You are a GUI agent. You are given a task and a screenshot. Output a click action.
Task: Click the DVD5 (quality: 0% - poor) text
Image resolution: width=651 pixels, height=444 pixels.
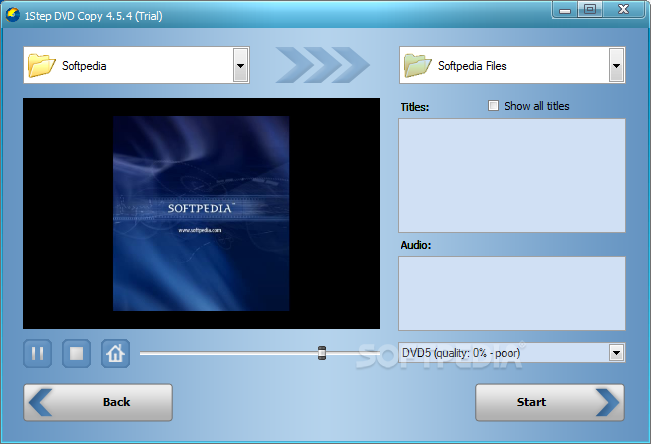461,353
